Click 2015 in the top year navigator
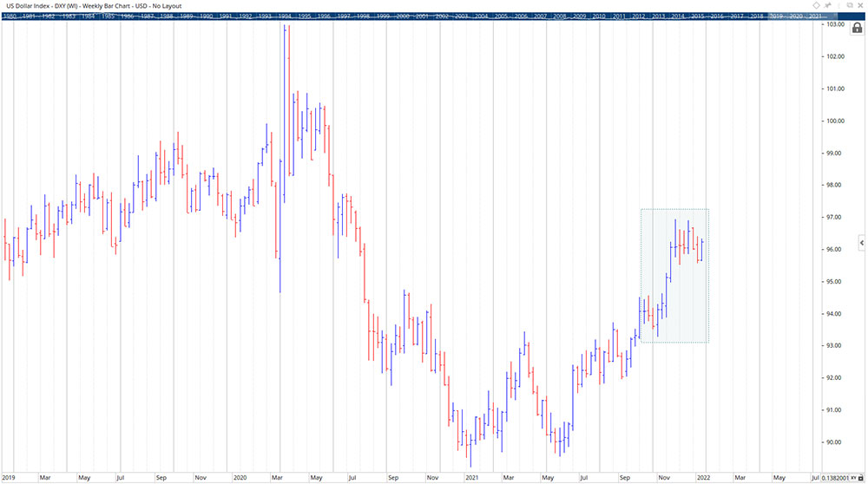 pos(697,16)
